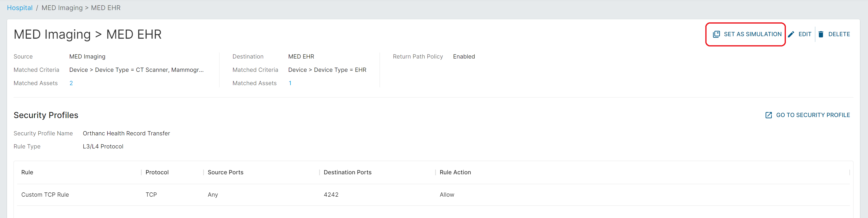
Task: Click the Edit pencil icon
Action: pos(791,34)
